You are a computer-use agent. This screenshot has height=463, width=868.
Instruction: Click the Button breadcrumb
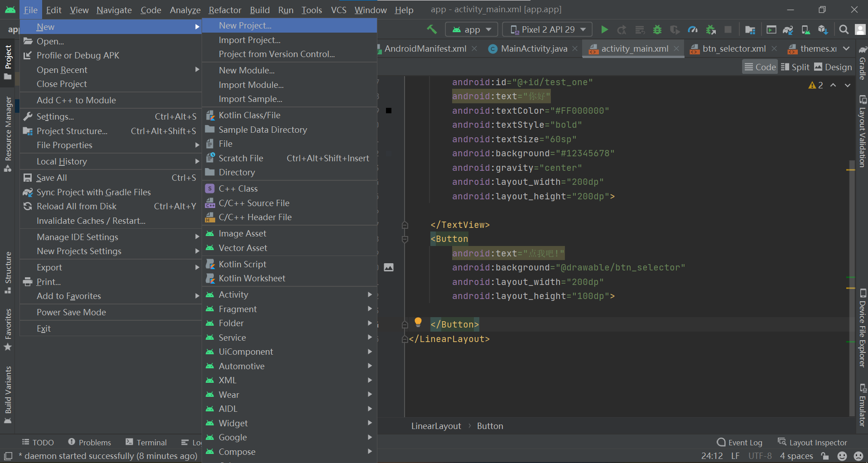pos(490,426)
